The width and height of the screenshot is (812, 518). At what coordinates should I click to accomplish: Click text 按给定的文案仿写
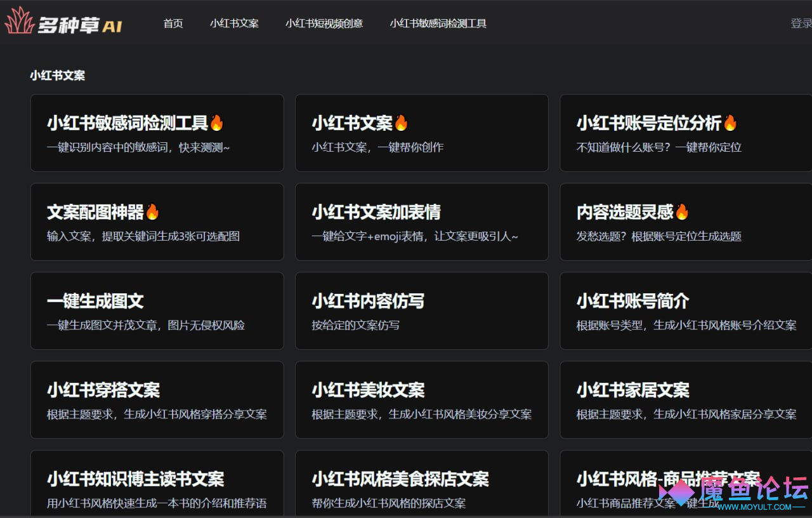(355, 325)
